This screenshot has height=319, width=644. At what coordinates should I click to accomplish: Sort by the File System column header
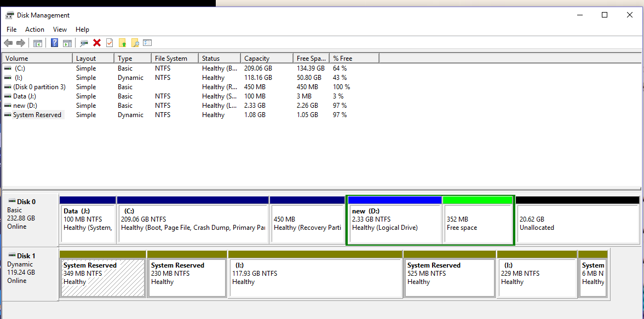[x=175, y=59]
